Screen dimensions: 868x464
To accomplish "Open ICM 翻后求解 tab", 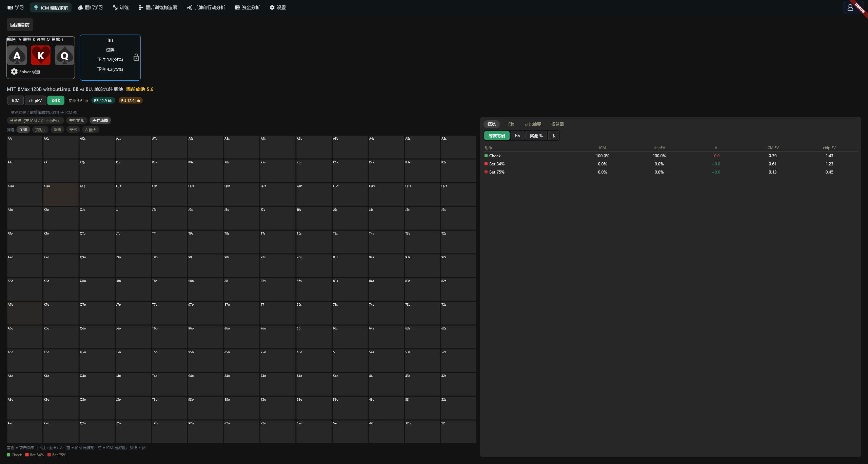I will [51, 7].
